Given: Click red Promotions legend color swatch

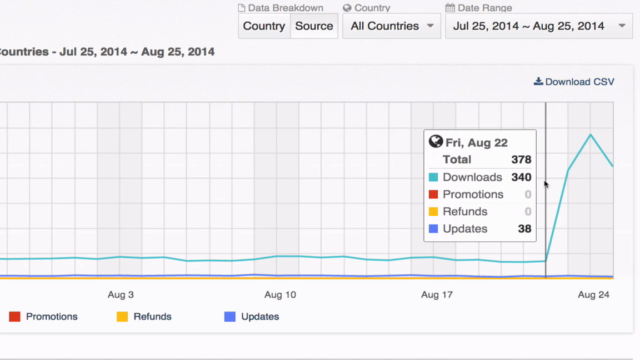Looking at the screenshot, I should coord(15,317).
